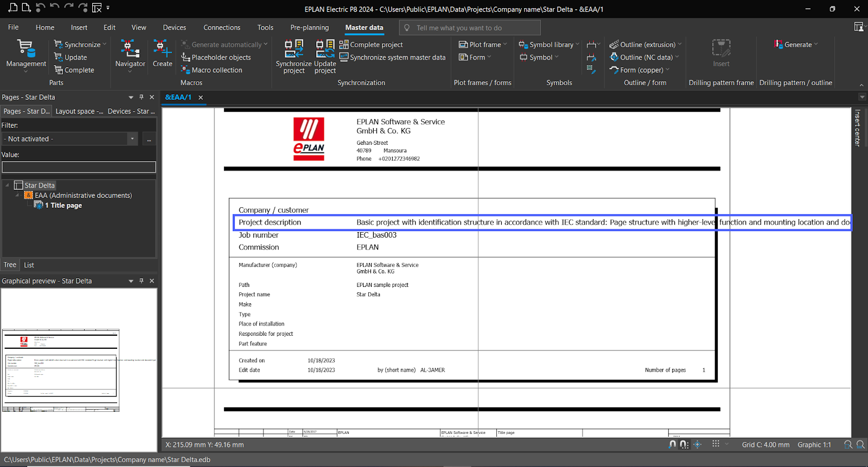Click the Close project icon in quick access toolbar
Screen dimensions: 868x467
click(x=97, y=8)
